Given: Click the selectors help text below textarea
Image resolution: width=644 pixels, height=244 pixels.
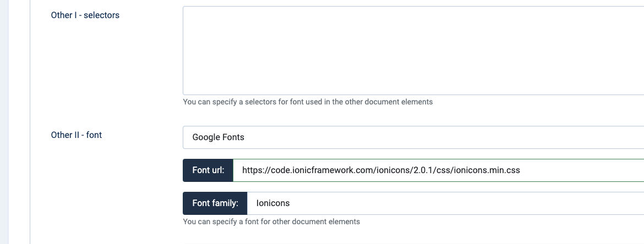Looking at the screenshot, I should pos(308,102).
